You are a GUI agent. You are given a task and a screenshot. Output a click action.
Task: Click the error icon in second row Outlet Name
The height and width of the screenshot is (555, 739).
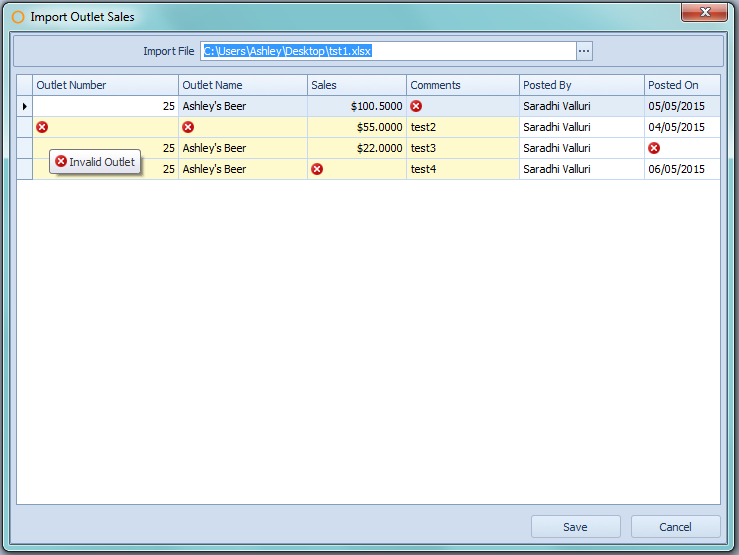(188, 127)
